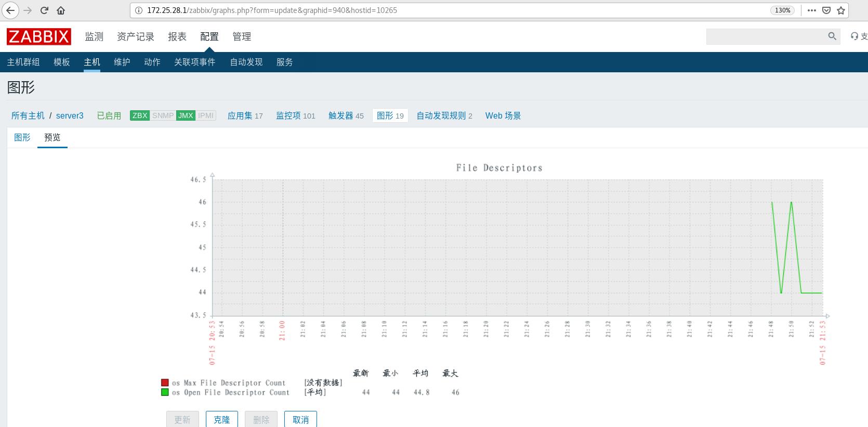Go to 主机群组 submenu
868x427 pixels.
pos(23,62)
